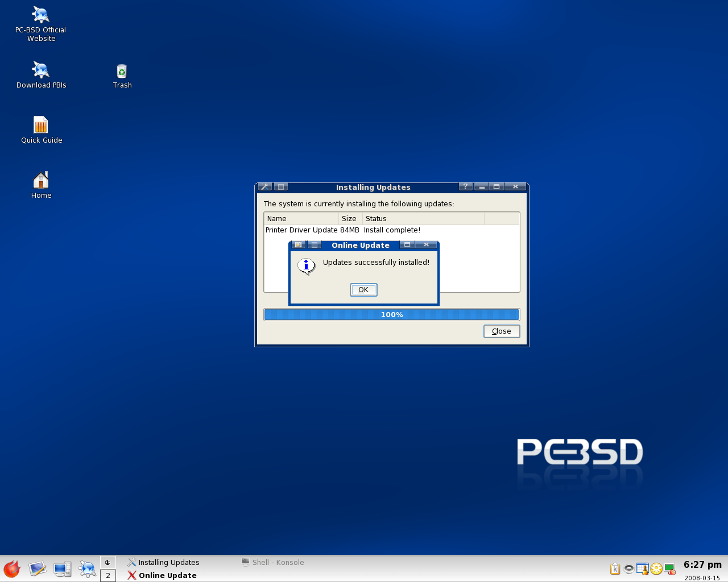This screenshot has width=728, height=582.
Task: Click the 6:27 pm panel clock
Action: pos(702,564)
